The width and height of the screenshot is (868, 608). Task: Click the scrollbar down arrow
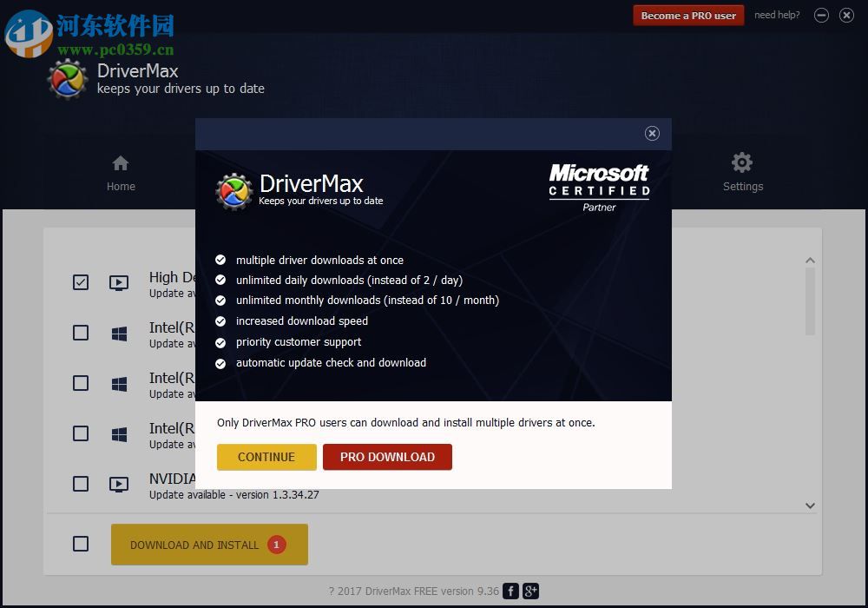pos(810,506)
